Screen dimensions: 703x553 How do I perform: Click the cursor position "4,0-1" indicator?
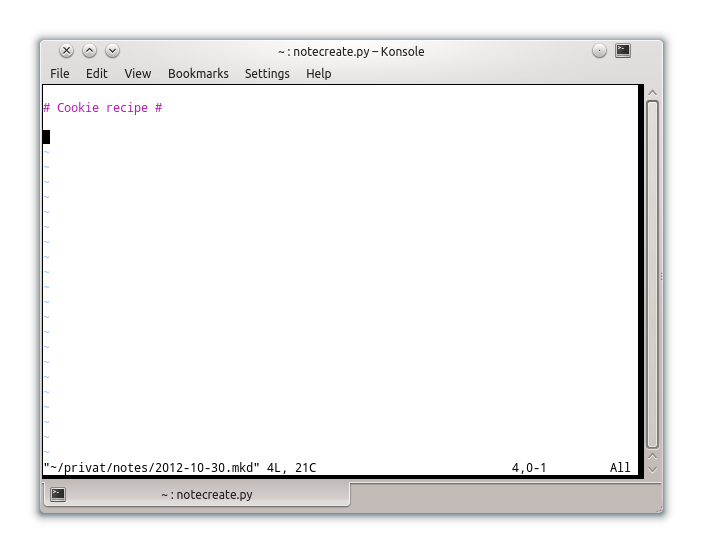[x=529, y=468]
